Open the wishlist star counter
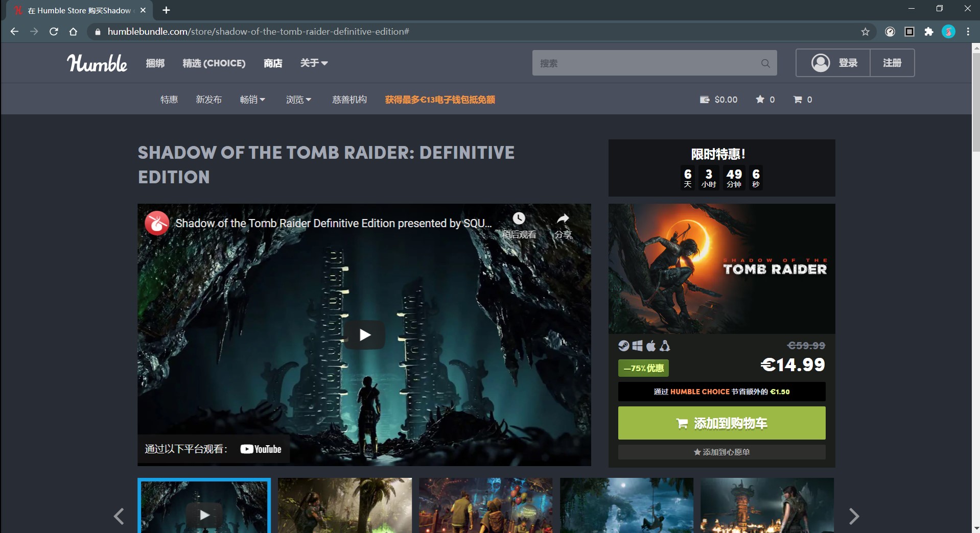The image size is (980, 533). [x=765, y=100]
